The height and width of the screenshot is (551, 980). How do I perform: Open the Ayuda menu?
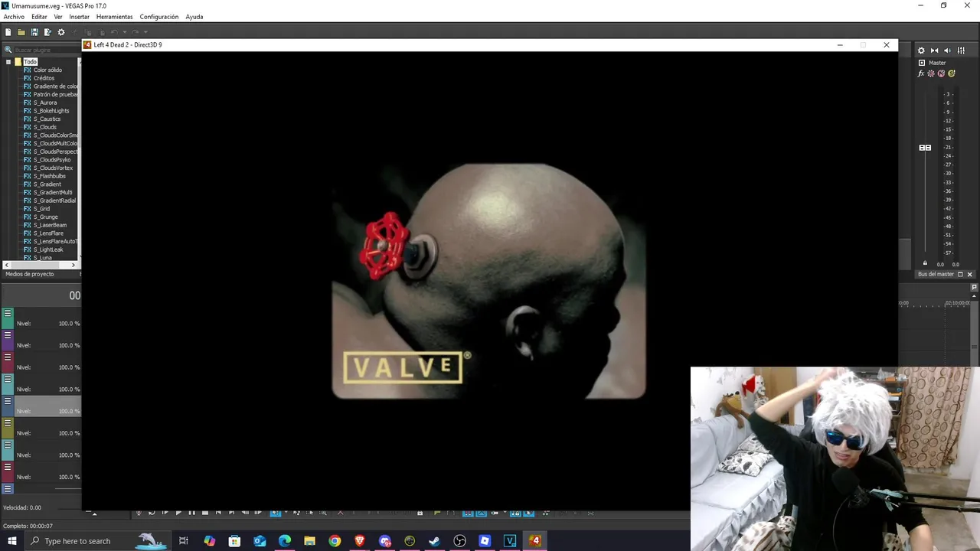click(x=194, y=17)
